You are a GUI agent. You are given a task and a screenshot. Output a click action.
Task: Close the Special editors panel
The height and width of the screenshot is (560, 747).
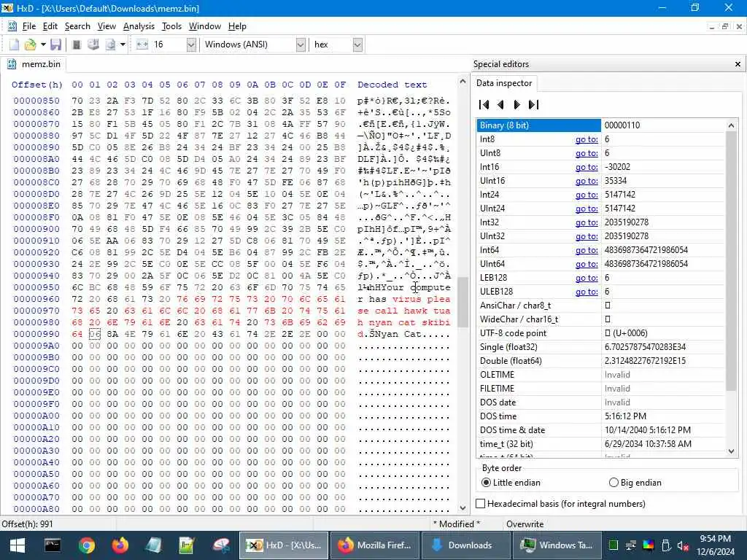pos(738,64)
